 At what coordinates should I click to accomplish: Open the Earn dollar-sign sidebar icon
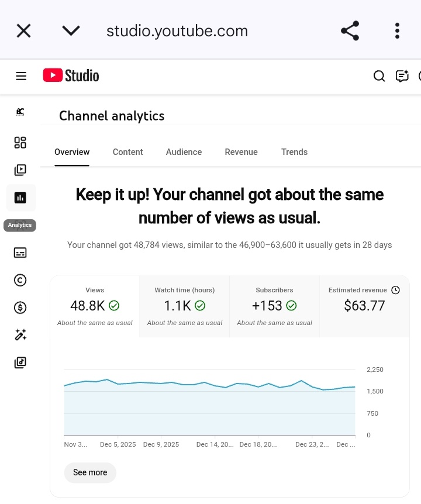pyautogui.click(x=20, y=308)
